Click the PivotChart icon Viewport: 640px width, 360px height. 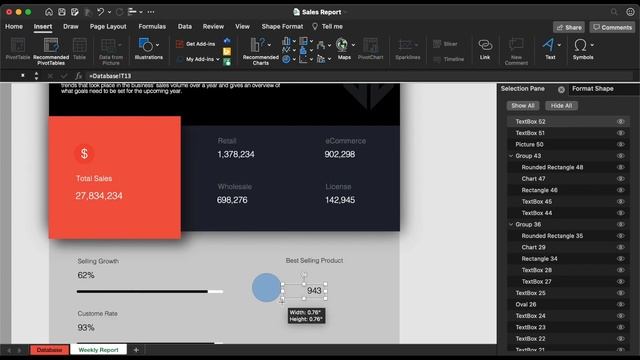pyautogui.click(x=371, y=49)
